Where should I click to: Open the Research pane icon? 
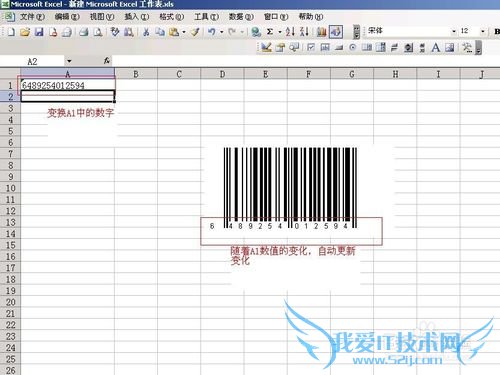point(129,32)
